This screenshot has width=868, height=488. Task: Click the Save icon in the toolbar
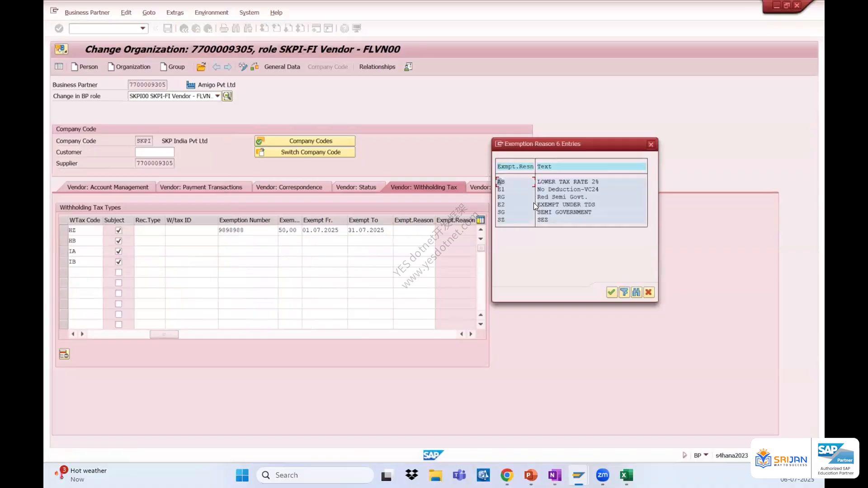tap(167, 28)
